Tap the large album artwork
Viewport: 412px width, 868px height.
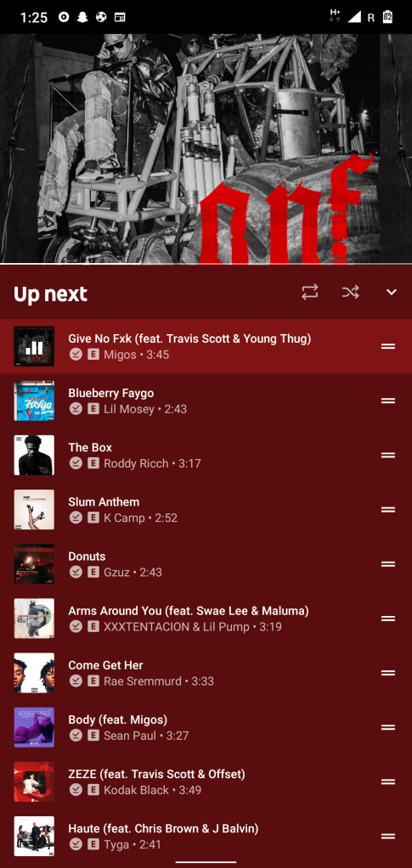[206, 149]
